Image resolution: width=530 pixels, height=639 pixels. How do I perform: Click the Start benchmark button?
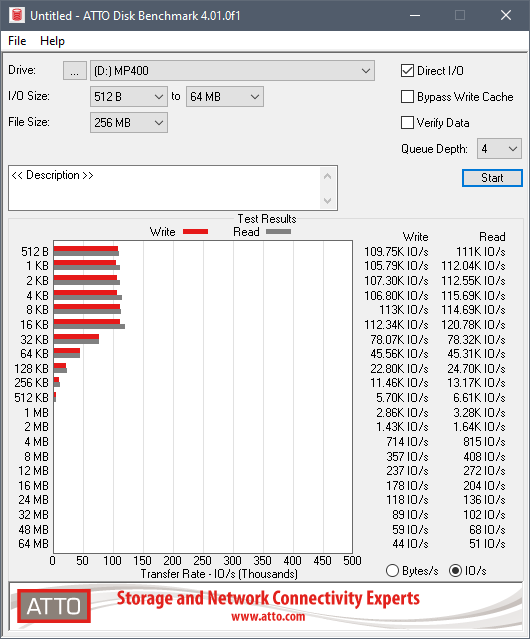tap(492, 178)
